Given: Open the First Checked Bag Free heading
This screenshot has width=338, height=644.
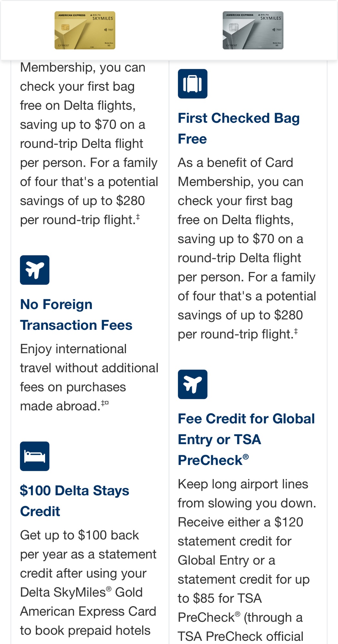Looking at the screenshot, I should click(238, 128).
